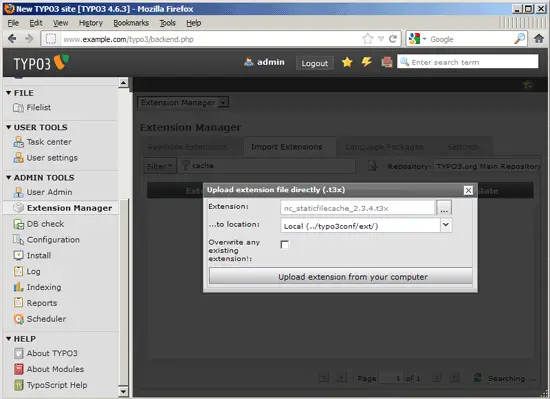Enable overwrite any existing extension checkbox

284,244
